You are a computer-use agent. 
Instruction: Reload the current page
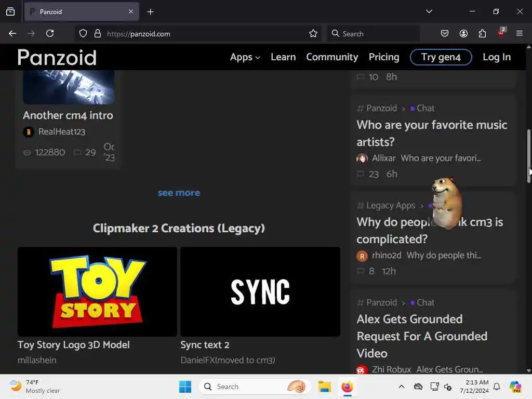point(50,34)
